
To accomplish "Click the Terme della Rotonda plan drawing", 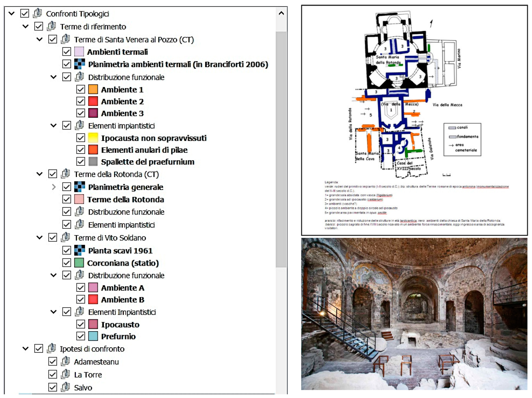I will (414, 120).
